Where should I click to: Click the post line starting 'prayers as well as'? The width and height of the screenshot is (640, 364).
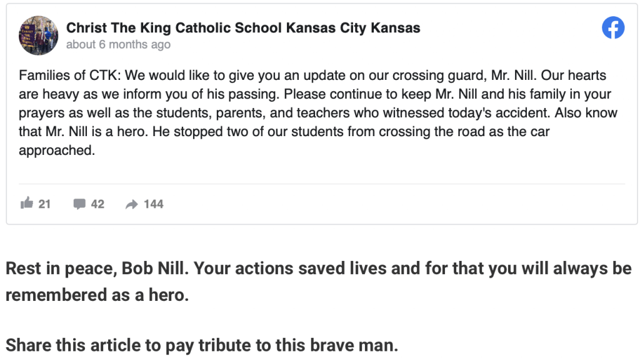coord(318,113)
